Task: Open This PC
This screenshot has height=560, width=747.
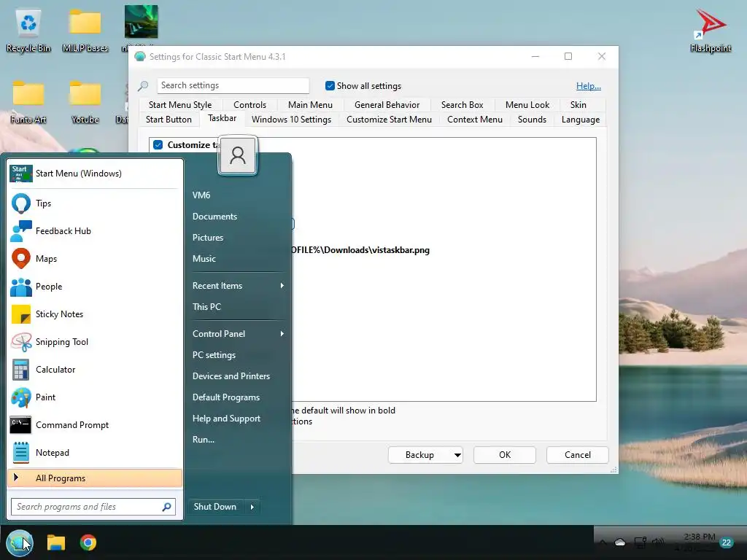Action: pyautogui.click(x=238, y=307)
